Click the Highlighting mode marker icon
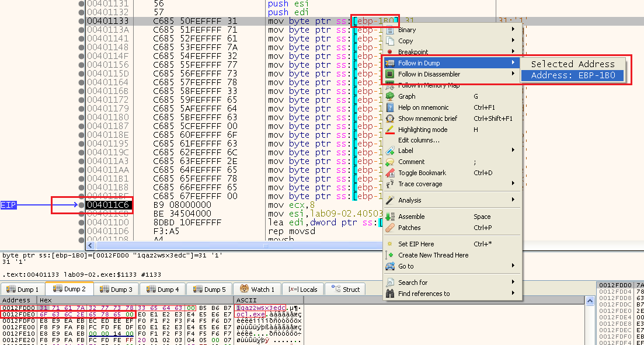 point(390,130)
